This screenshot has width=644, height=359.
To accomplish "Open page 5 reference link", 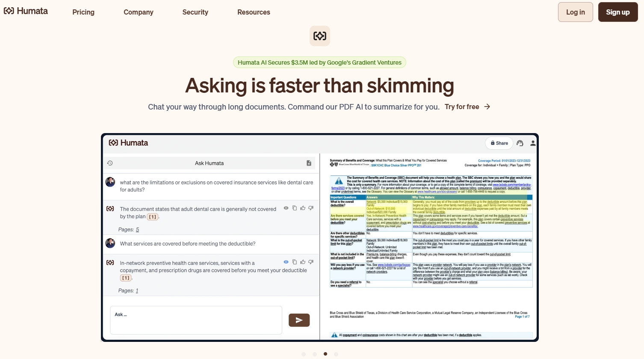I will pos(137,230).
